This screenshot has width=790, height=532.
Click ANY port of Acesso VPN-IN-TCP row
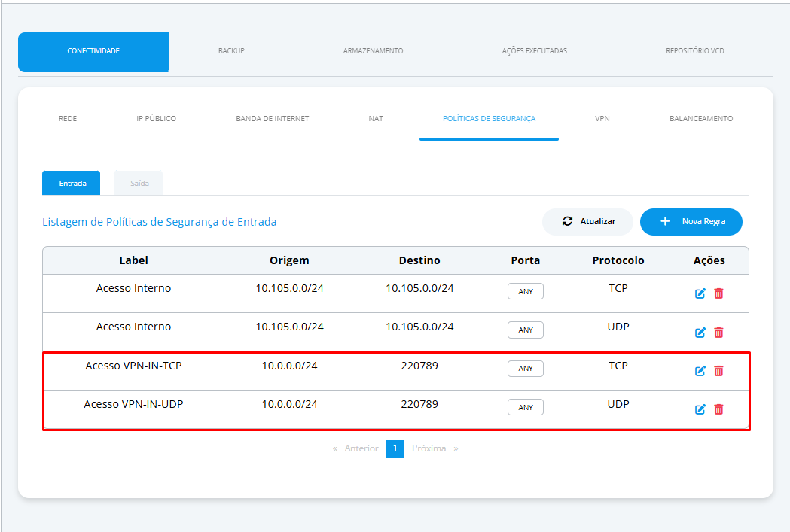pyautogui.click(x=526, y=369)
